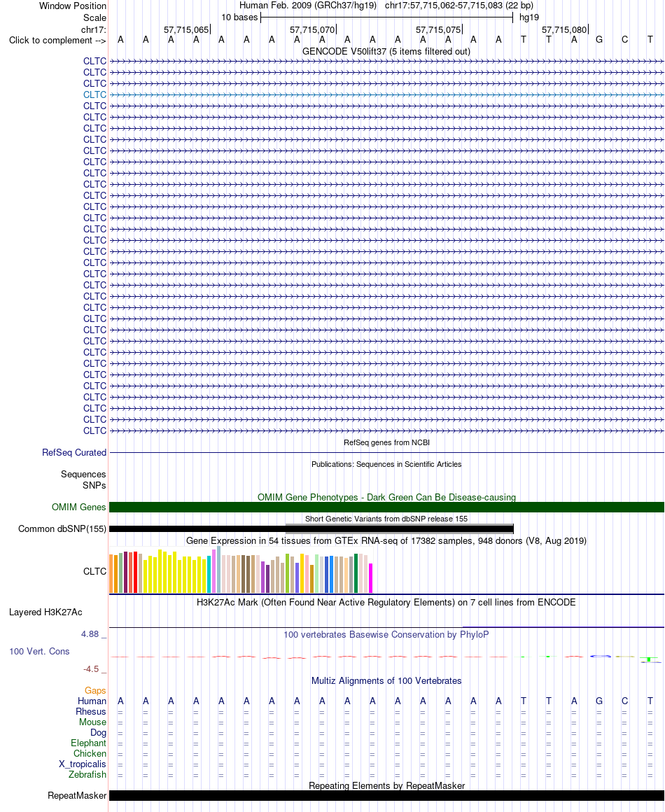This screenshot has height=812, width=665.
Task: Open 'Multiz Alignments of 100 Vertebrates' title
Action: tap(386, 681)
